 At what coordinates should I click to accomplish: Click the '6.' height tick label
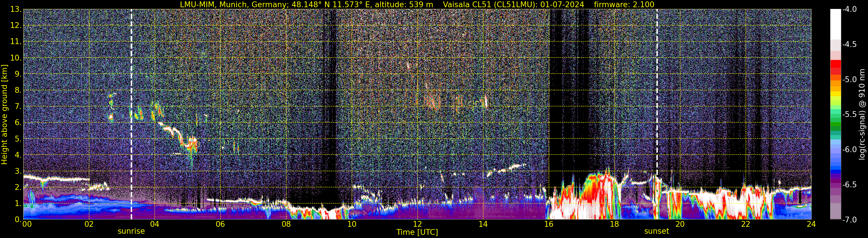tap(18, 123)
